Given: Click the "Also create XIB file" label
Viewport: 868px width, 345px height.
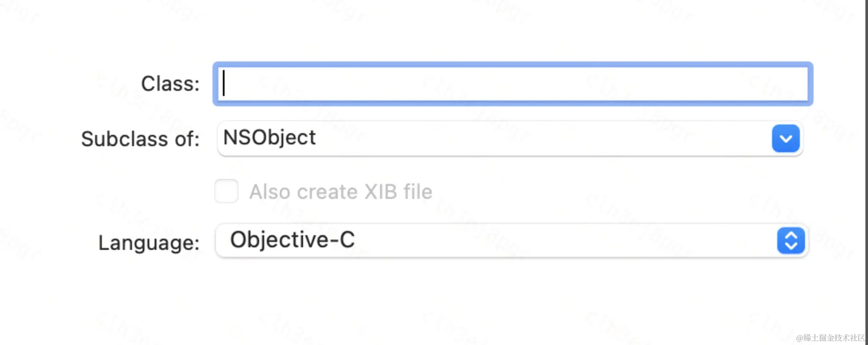Looking at the screenshot, I should point(340,192).
